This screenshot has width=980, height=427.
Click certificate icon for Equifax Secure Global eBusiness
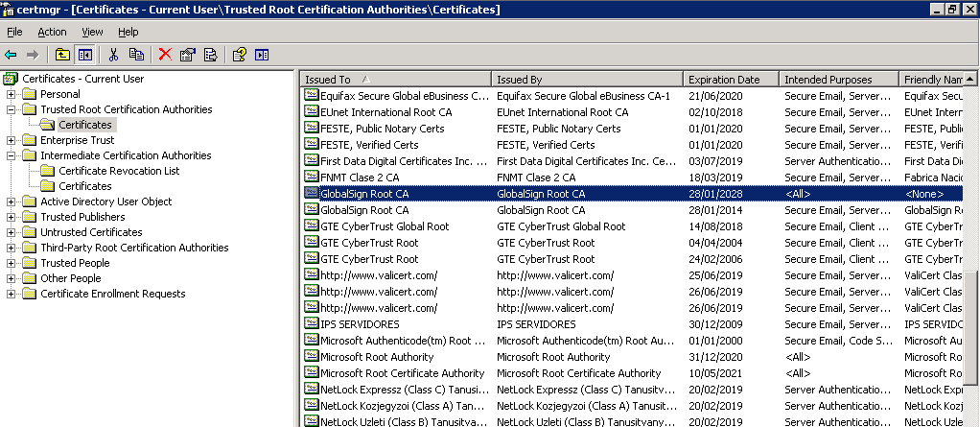(312, 96)
